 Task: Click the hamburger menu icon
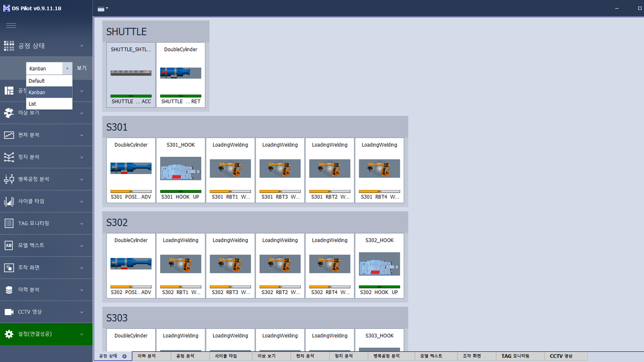11,25
